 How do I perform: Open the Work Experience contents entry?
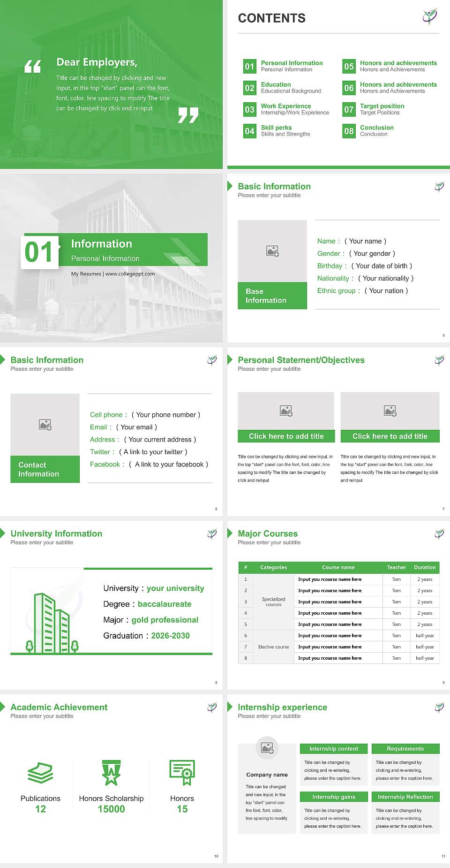click(x=295, y=109)
